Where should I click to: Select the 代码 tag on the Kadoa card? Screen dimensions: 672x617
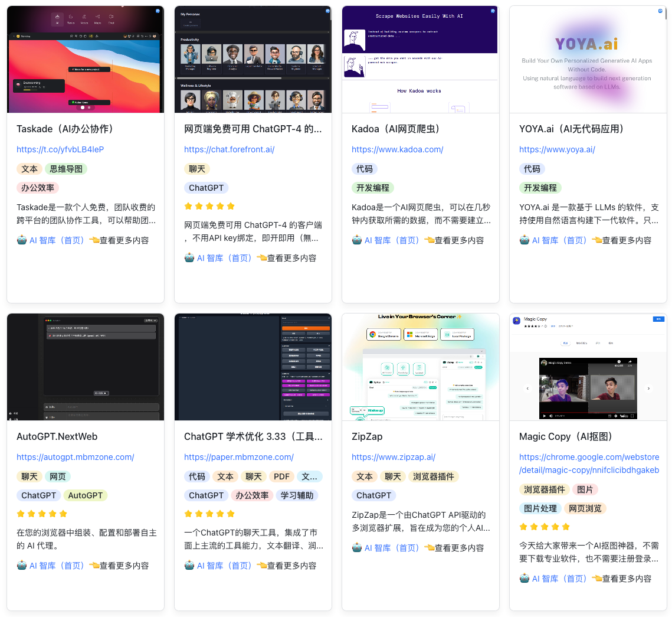(x=365, y=169)
